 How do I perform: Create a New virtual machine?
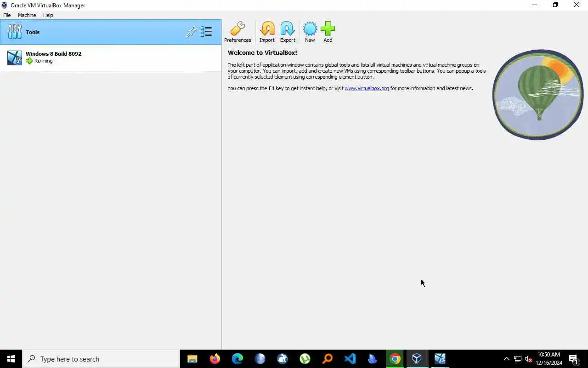[x=310, y=32]
